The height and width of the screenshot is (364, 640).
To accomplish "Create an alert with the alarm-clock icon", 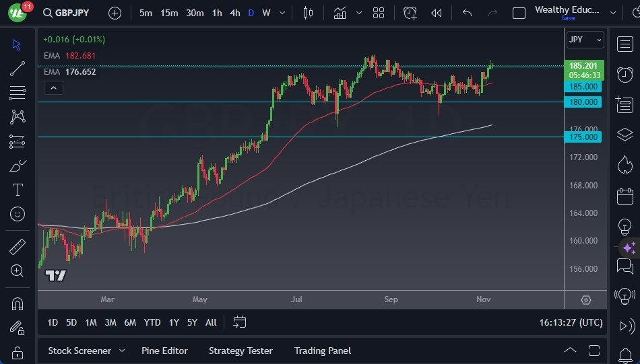I will [x=410, y=13].
